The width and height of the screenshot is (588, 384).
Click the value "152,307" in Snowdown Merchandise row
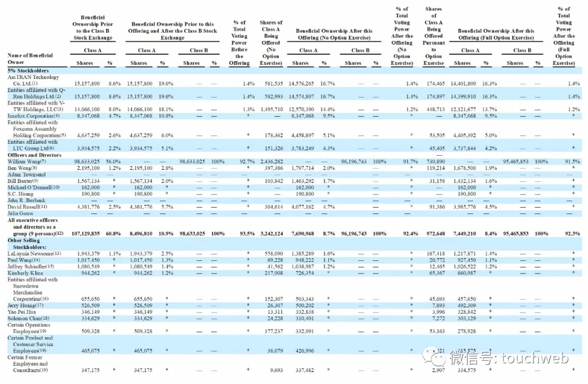pyautogui.click(x=274, y=299)
